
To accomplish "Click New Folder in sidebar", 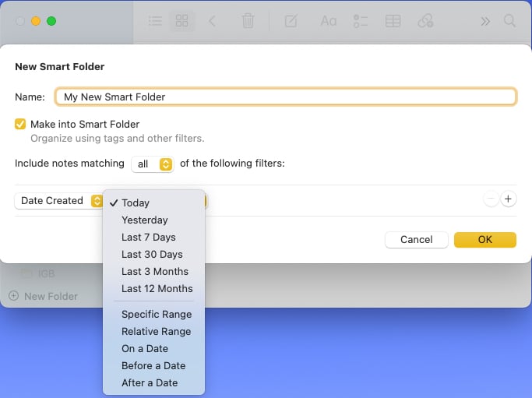I will click(51, 296).
